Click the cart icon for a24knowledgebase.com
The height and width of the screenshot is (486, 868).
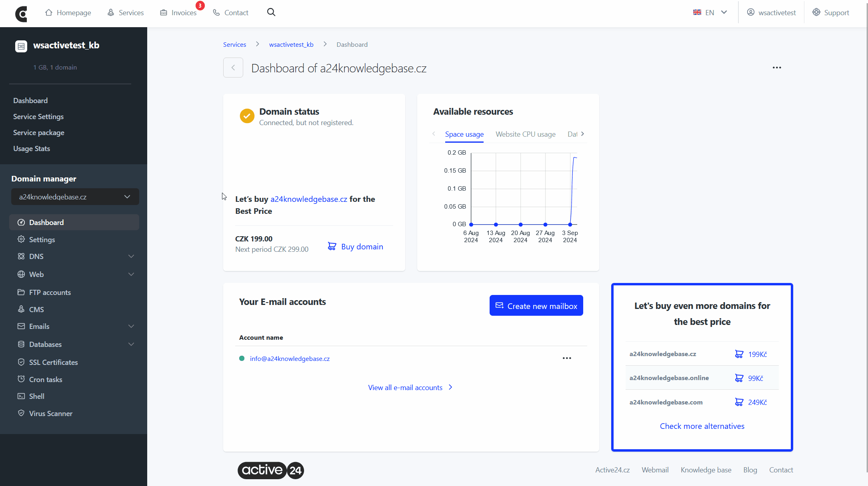point(739,402)
